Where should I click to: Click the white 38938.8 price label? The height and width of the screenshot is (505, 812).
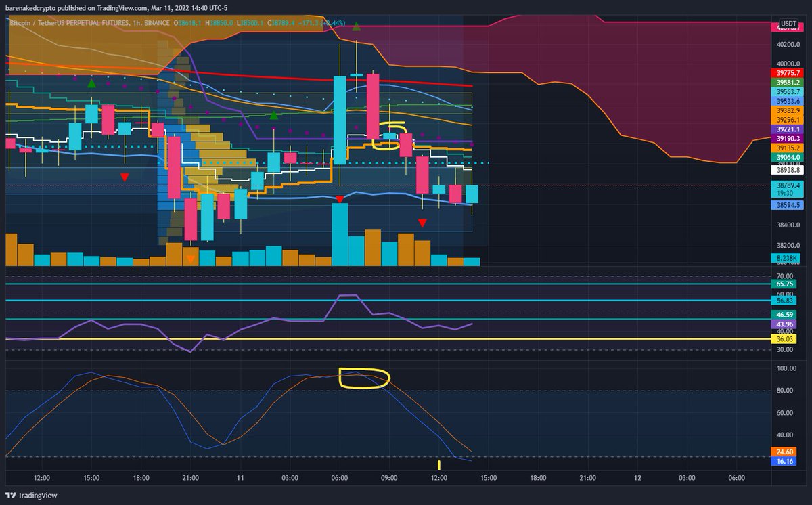point(787,171)
